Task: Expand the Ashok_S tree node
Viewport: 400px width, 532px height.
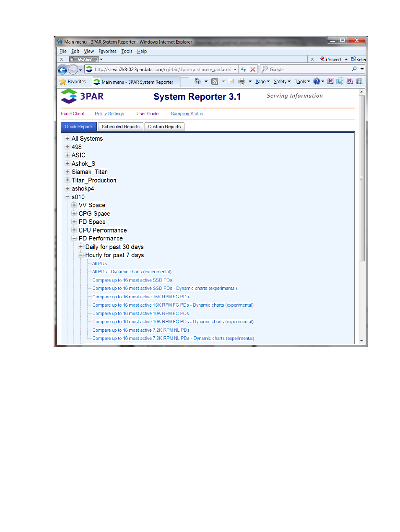Action: [x=67, y=163]
